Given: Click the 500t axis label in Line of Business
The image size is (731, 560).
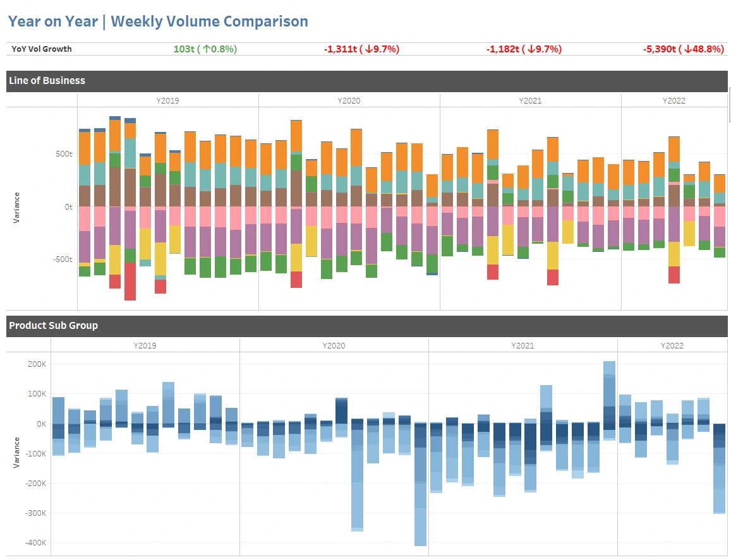Looking at the screenshot, I should tap(64, 154).
